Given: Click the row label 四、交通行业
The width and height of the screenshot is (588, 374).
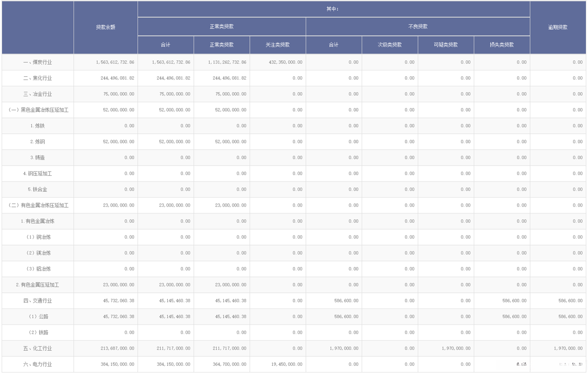Looking at the screenshot, I should pos(38,300).
